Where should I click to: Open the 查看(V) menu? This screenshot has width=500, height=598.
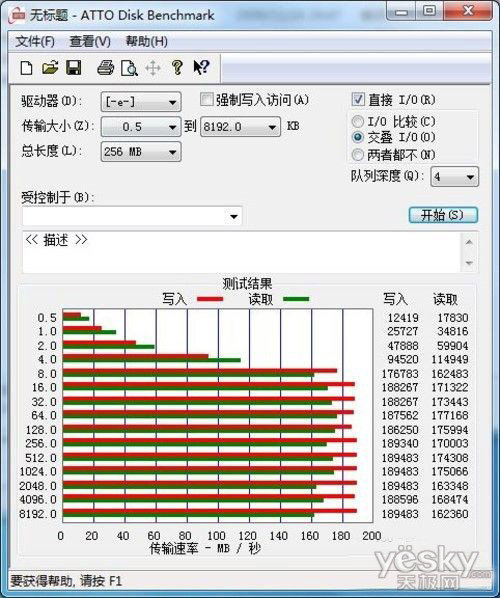[x=90, y=42]
